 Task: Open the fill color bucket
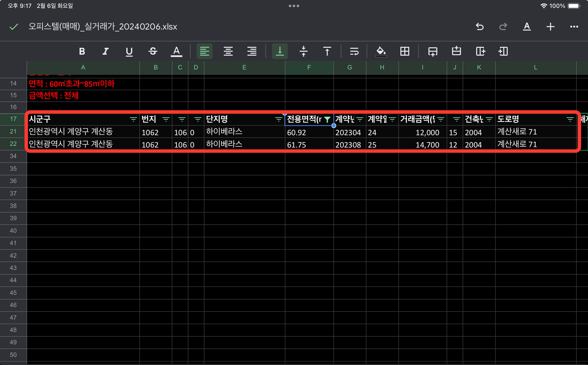point(381,51)
